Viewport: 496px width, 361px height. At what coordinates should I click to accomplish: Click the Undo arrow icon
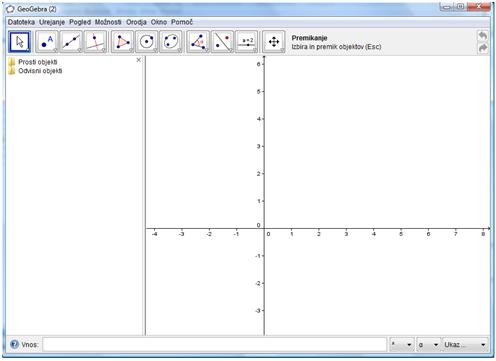click(x=483, y=35)
